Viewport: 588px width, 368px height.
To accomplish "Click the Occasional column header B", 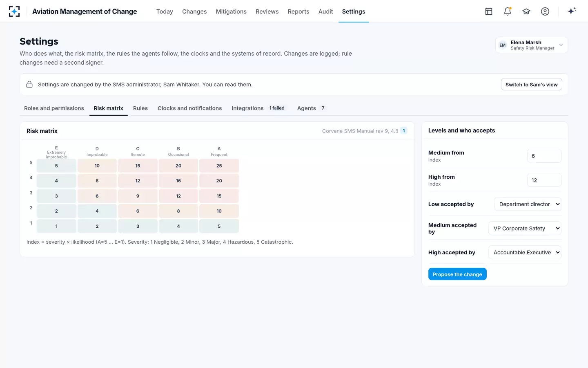I will point(178,151).
